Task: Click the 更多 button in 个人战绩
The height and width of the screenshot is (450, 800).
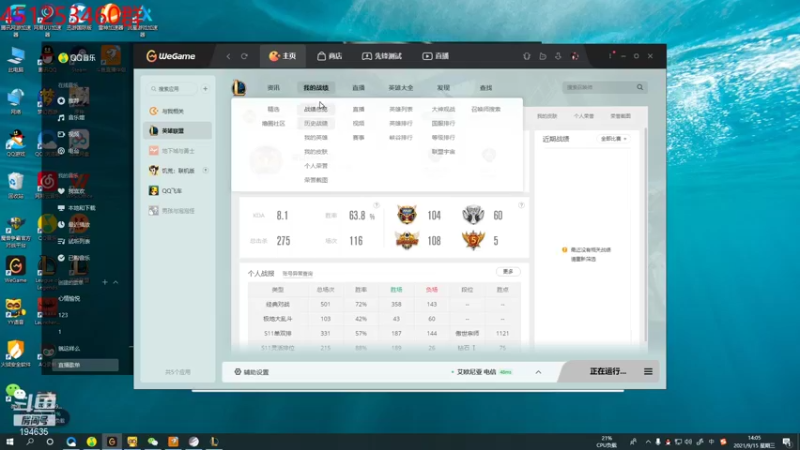Action: (x=508, y=271)
